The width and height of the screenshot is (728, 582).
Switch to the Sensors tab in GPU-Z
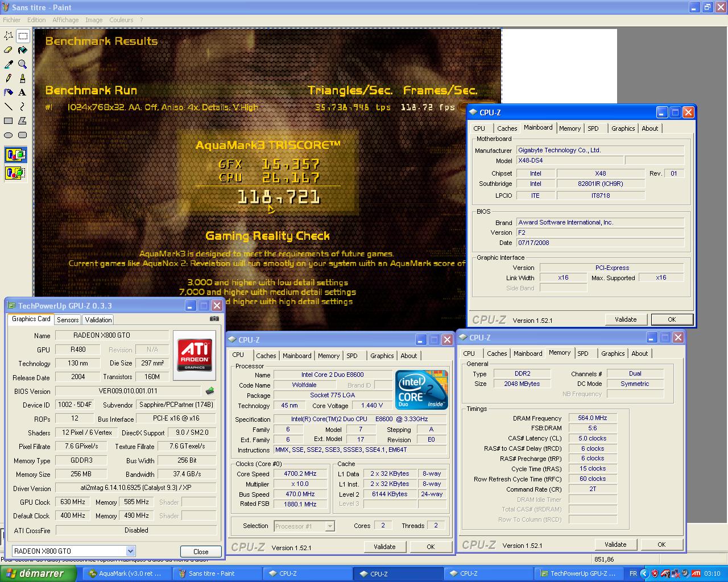(68, 320)
